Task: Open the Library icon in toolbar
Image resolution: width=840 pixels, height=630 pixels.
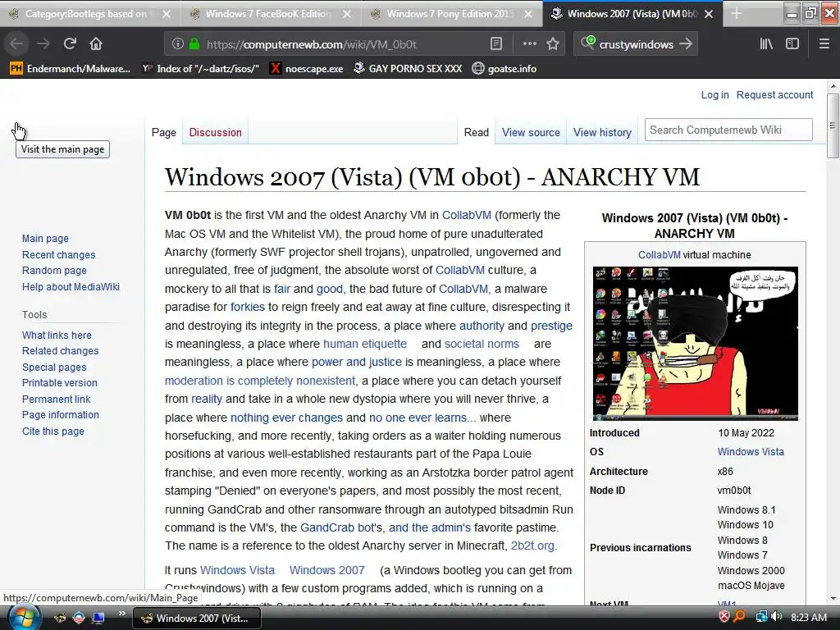Action: (x=766, y=44)
